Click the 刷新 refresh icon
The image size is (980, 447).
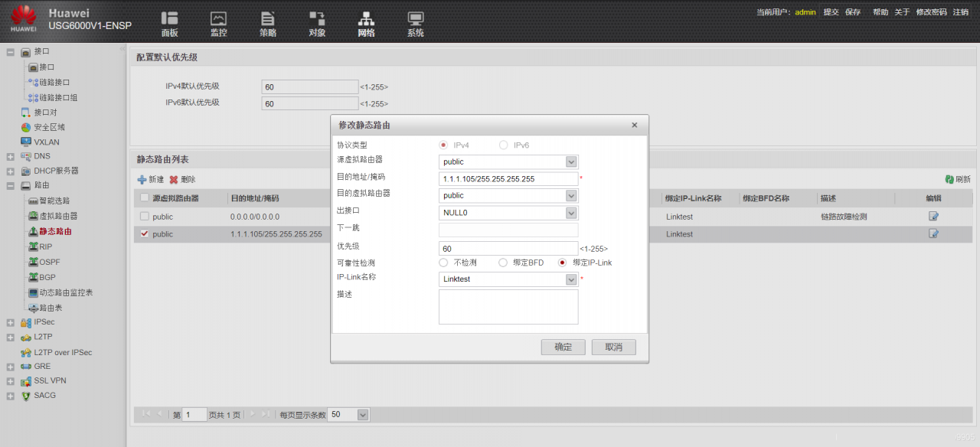coord(949,179)
